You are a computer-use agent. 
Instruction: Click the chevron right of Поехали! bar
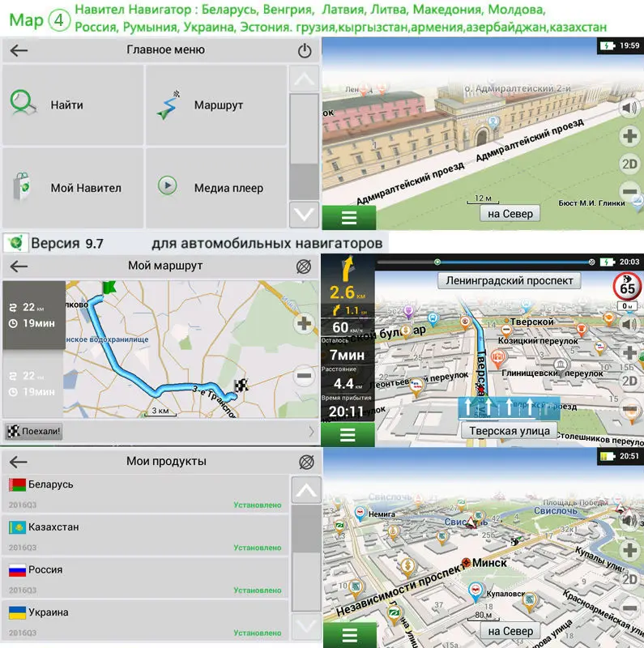[x=311, y=432]
